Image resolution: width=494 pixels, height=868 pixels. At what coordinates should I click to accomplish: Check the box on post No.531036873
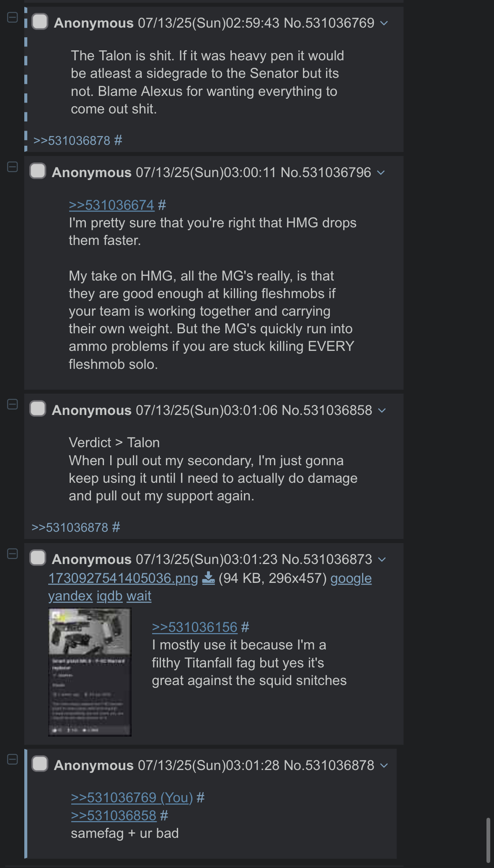[x=38, y=558]
